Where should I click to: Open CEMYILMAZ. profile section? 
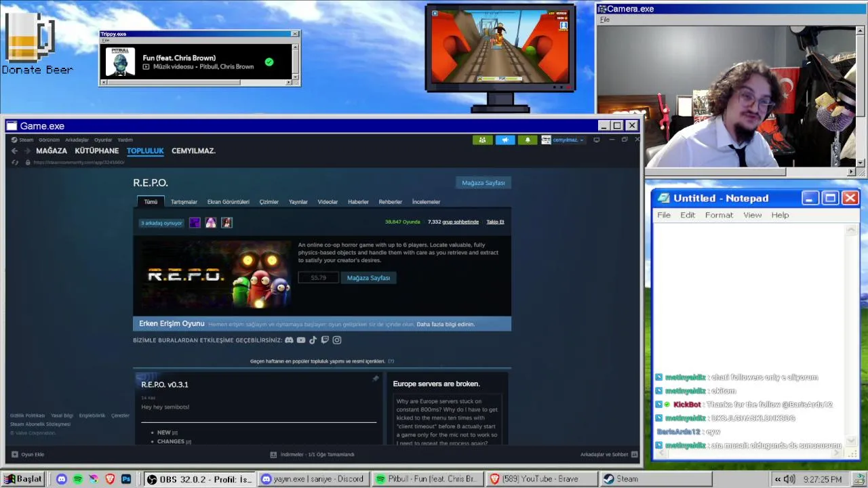193,150
